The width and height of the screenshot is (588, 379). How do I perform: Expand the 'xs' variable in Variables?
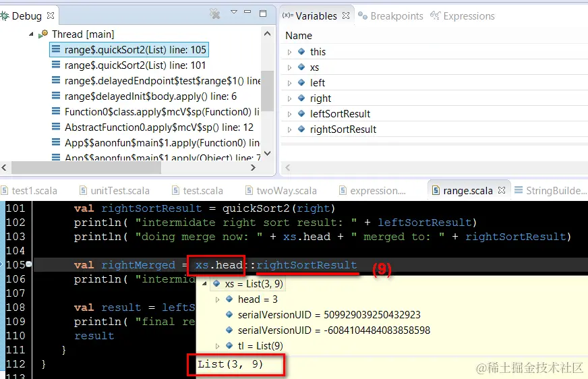(289, 67)
